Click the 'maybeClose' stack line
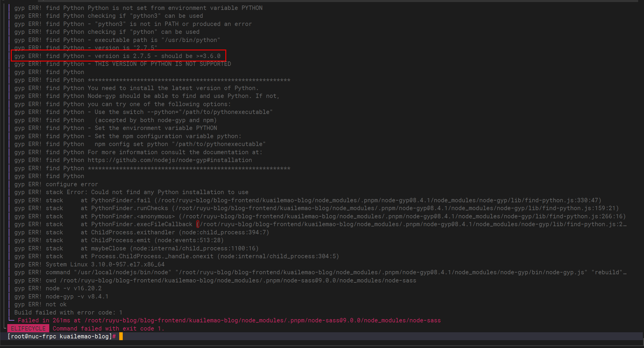This screenshot has height=348, width=644. pyautogui.click(x=136, y=248)
